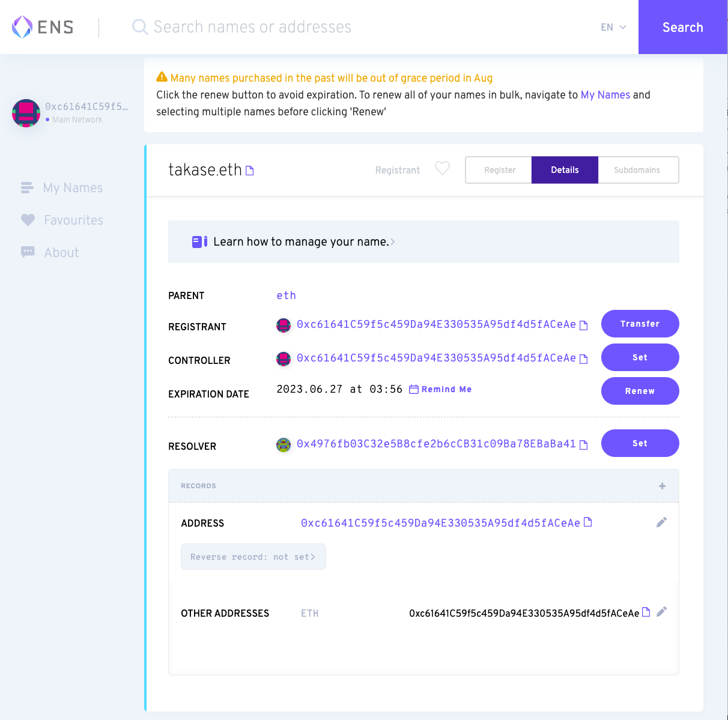728x720 pixels.
Task: Open My Names from the warning banner
Action: [605, 95]
